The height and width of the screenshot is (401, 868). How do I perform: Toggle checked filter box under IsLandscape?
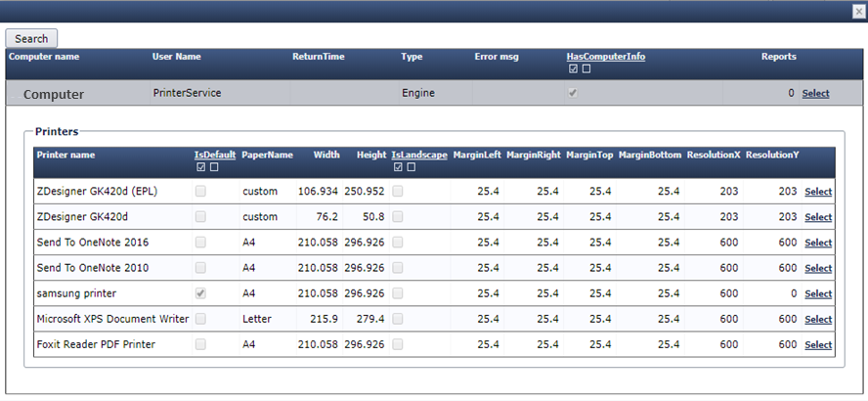[x=398, y=167]
